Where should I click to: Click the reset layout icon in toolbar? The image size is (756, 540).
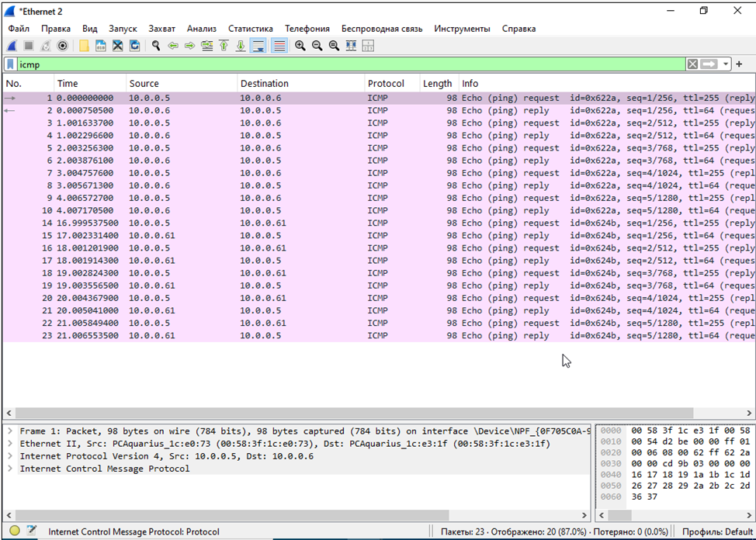(368, 46)
